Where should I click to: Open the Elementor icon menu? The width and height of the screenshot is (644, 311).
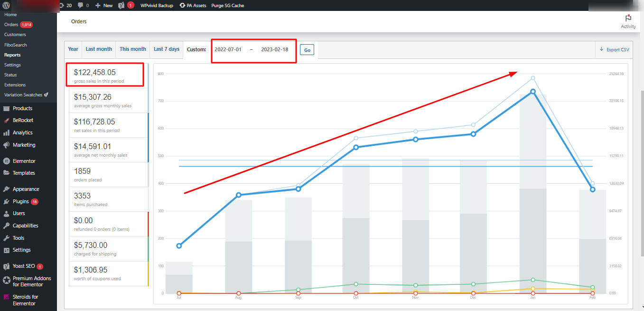click(7, 161)
